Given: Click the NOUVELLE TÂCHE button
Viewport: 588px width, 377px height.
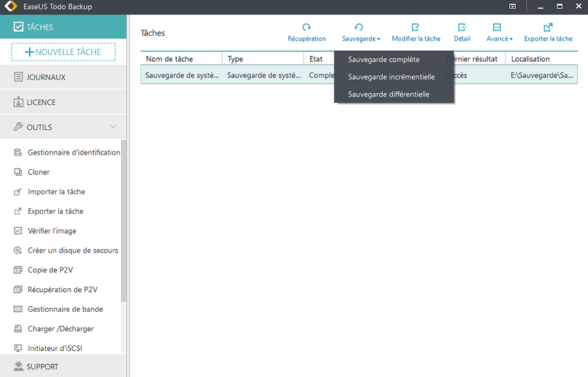Looking at the screenshot, I should point(64,52).
